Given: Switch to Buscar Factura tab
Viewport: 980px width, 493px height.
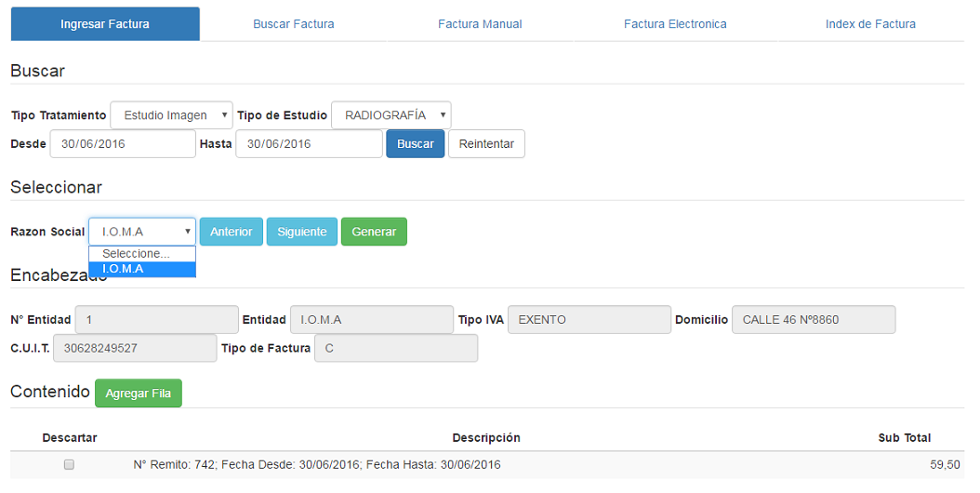Looking at the screenshot, I should pos(293,24).
